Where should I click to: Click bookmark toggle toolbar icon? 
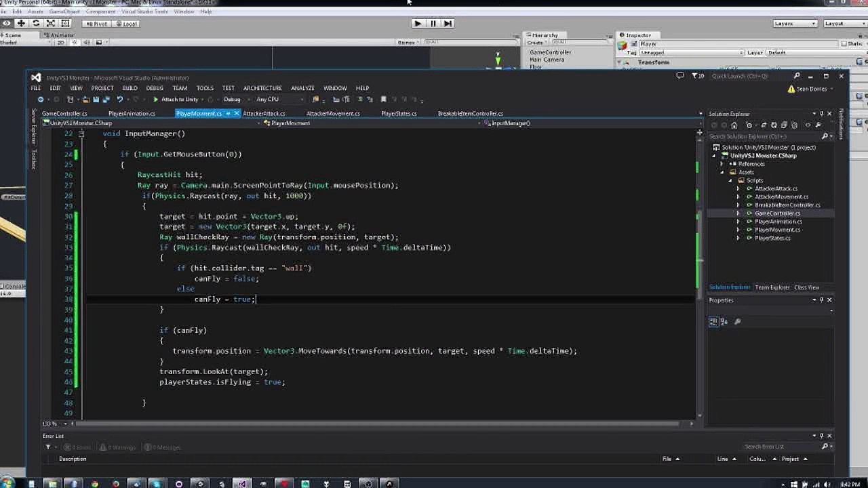tap(383, 99)
